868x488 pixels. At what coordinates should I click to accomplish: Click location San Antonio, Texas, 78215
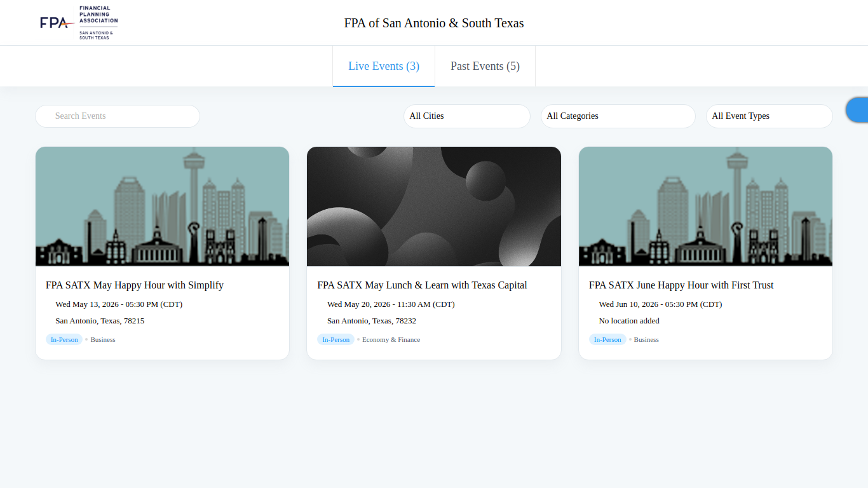pyautogui.click(x=100, y=321)
